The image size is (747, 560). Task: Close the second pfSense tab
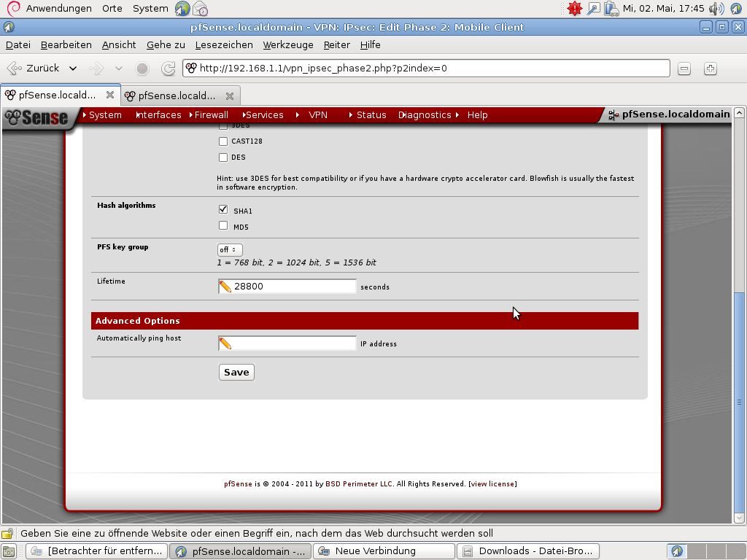coord(230,96)
